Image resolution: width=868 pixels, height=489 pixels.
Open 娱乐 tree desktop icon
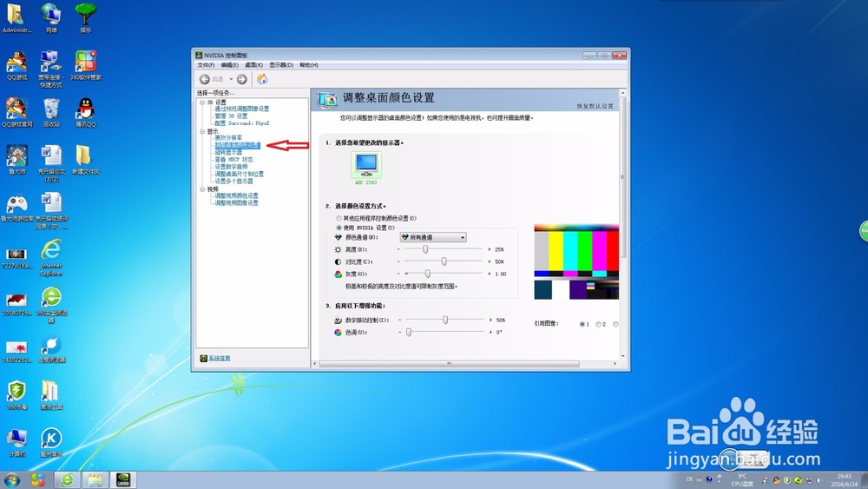(x=85, y=18)
